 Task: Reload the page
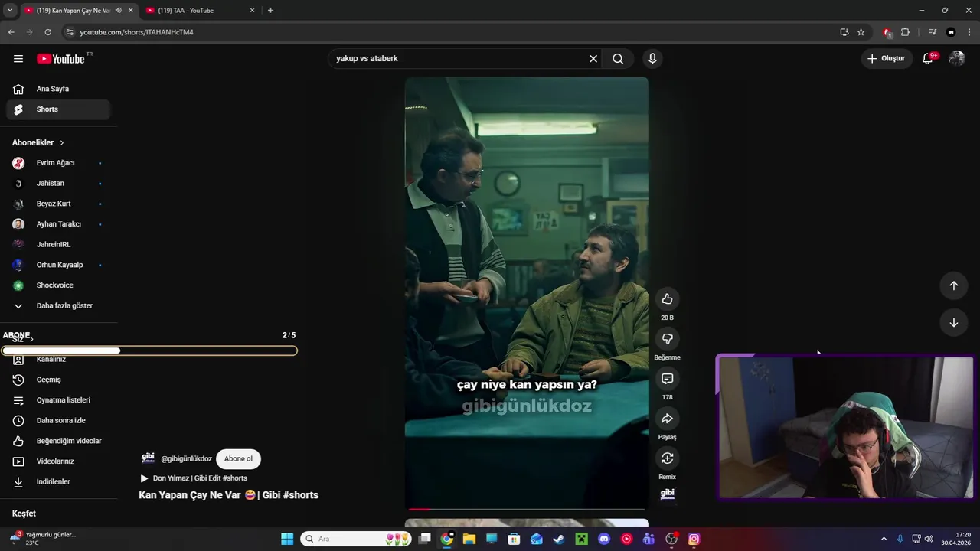coord(47,32)
